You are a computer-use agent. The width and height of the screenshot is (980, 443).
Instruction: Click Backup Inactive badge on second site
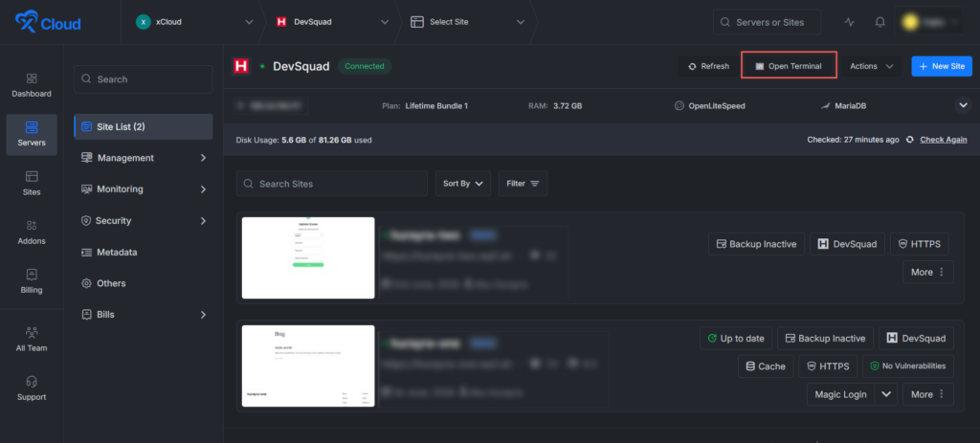(x=826, y=338)
